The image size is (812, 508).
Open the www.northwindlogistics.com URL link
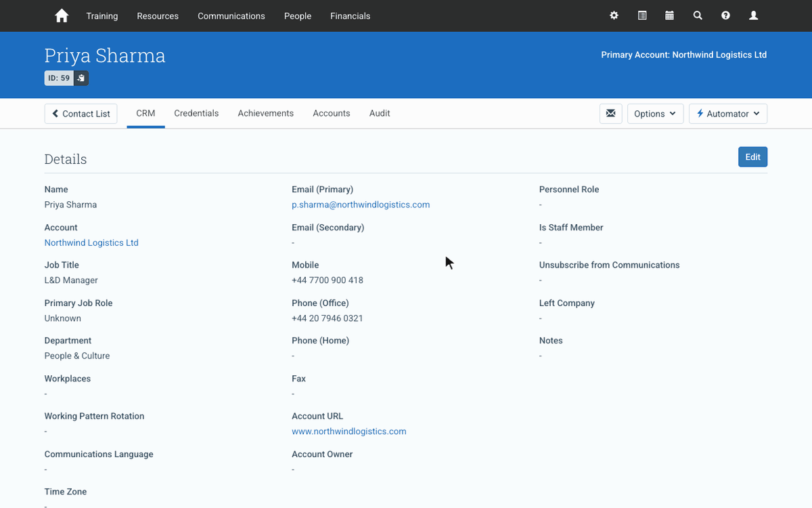coord(349,431)
